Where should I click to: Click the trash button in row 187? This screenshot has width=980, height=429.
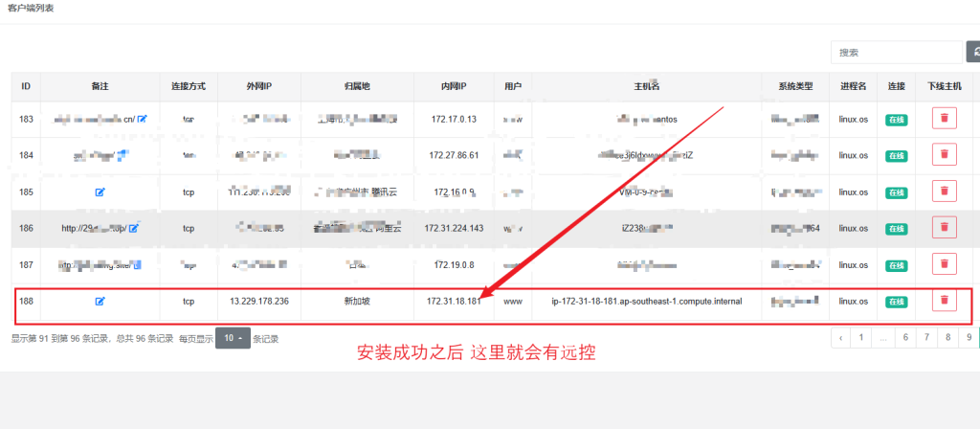[944, 263]
